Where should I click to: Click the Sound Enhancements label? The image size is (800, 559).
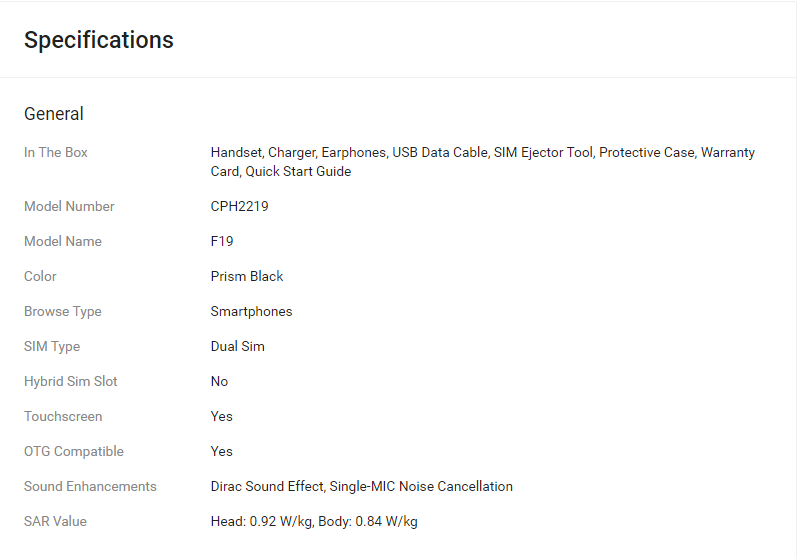coord(90,487)
